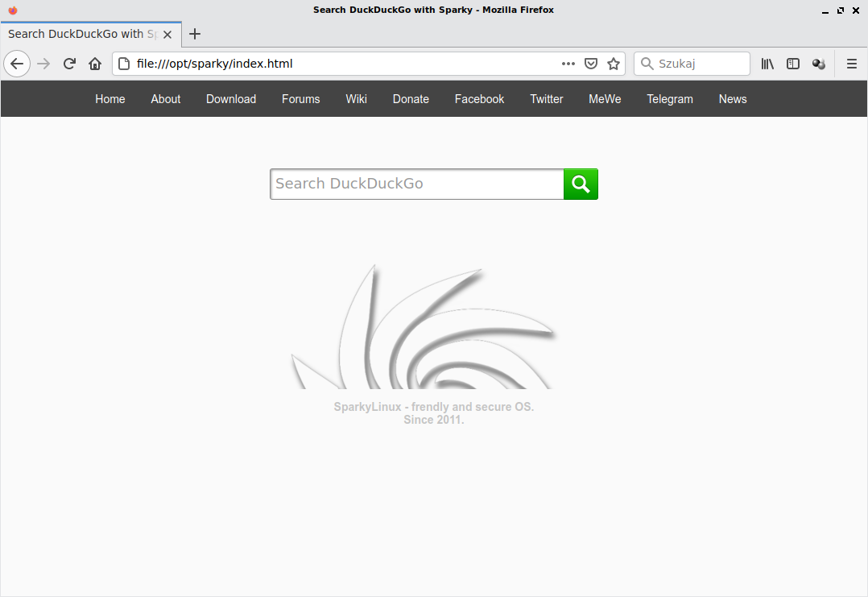The height and width of the screenshot is (597, 868).
Task: Click the address bar URL file:///opt/sparky/index.html
Action: tap(215, 64)
